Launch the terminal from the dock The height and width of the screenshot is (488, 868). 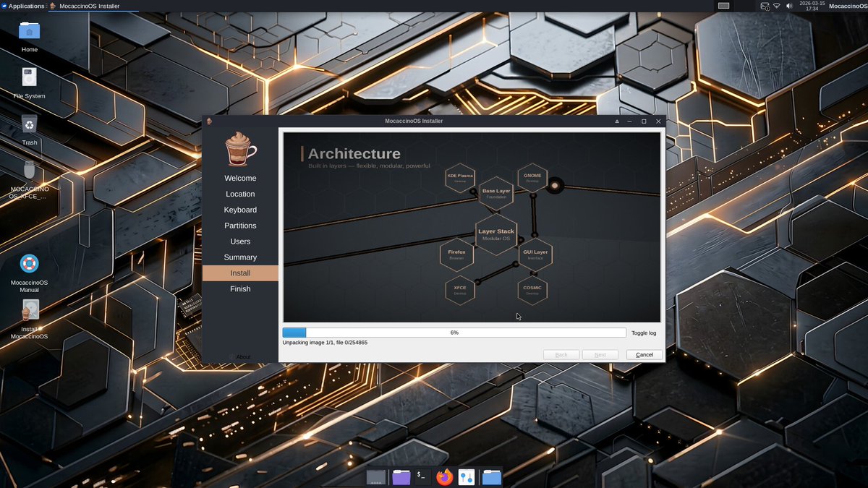[422, 476]
